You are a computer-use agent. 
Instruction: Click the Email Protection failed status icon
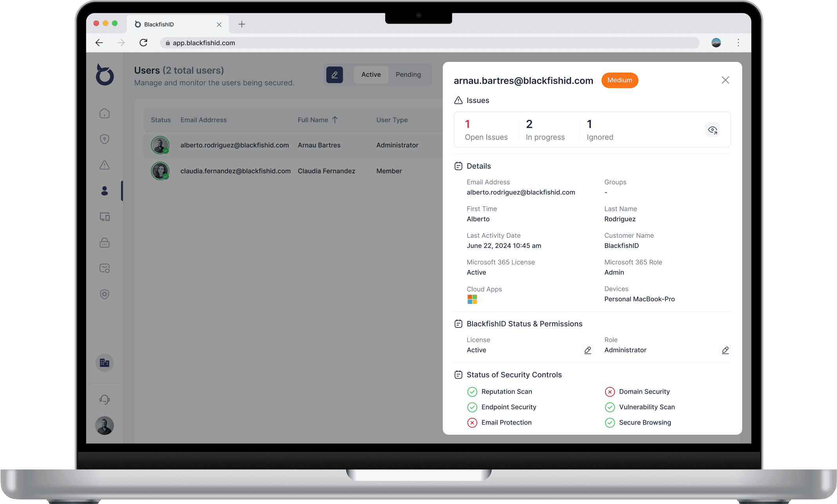coord(471,422)
